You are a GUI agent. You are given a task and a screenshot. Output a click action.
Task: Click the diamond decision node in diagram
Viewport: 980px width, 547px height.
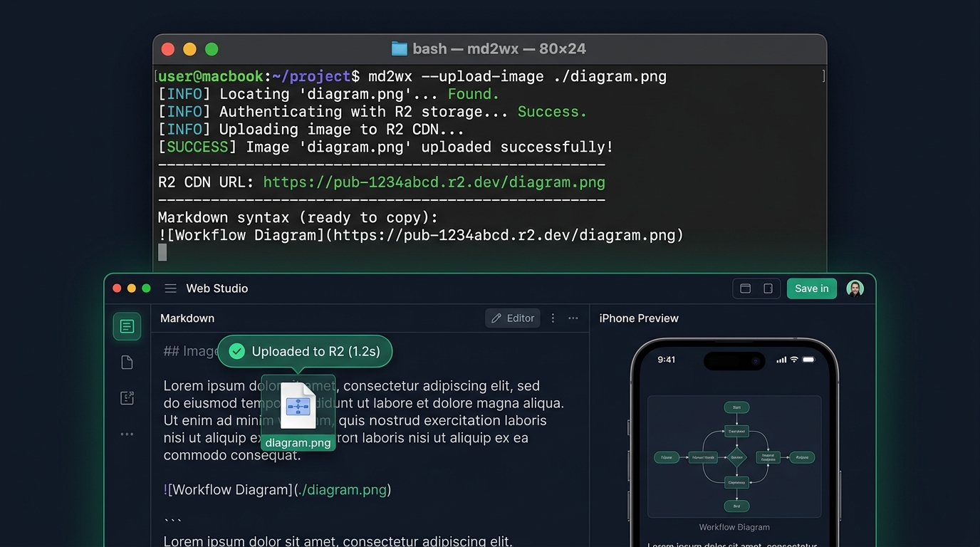(736, 457)
